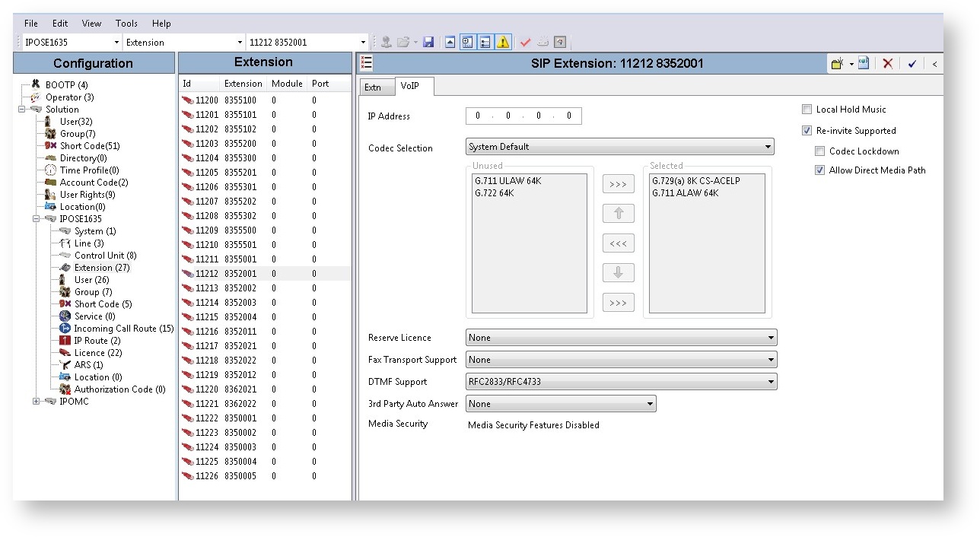The height and width of the screenshot is (537, 980).
Task: Click the new entry yellow folder icon
Action: [838, 64]
